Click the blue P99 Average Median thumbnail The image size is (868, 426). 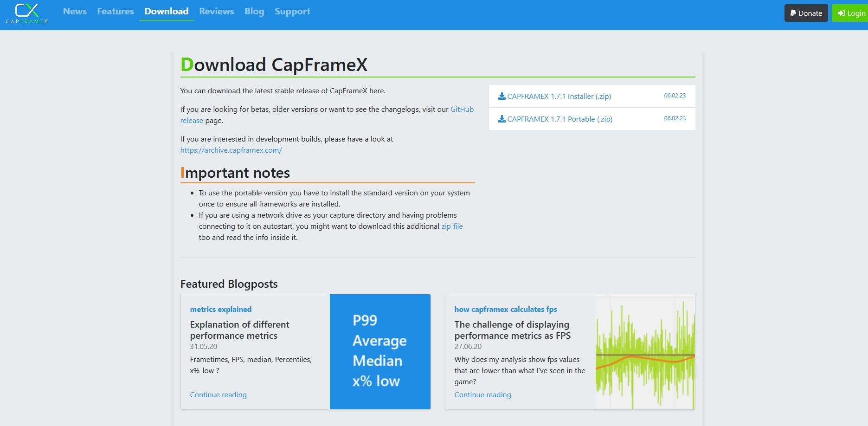point(380,352)
